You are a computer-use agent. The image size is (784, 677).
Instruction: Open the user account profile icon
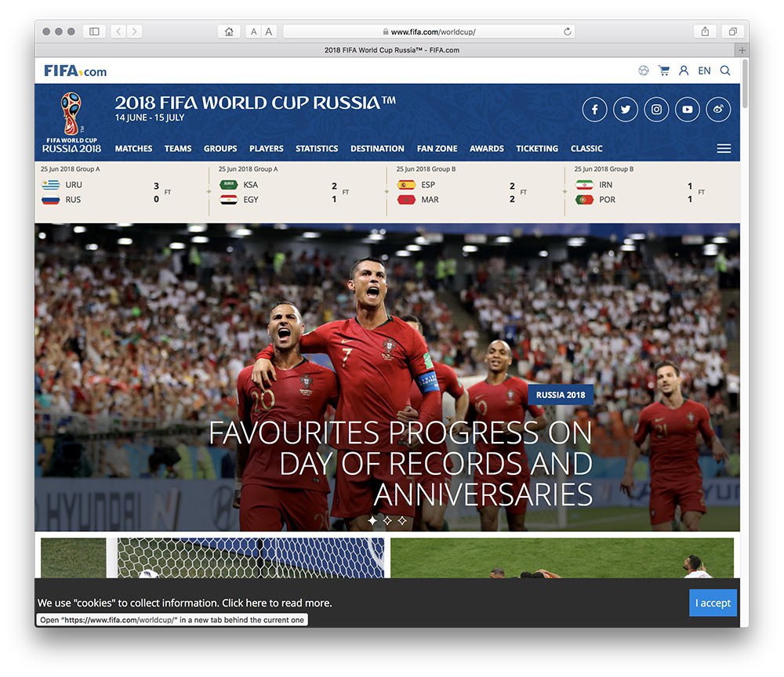coord(684,71)
